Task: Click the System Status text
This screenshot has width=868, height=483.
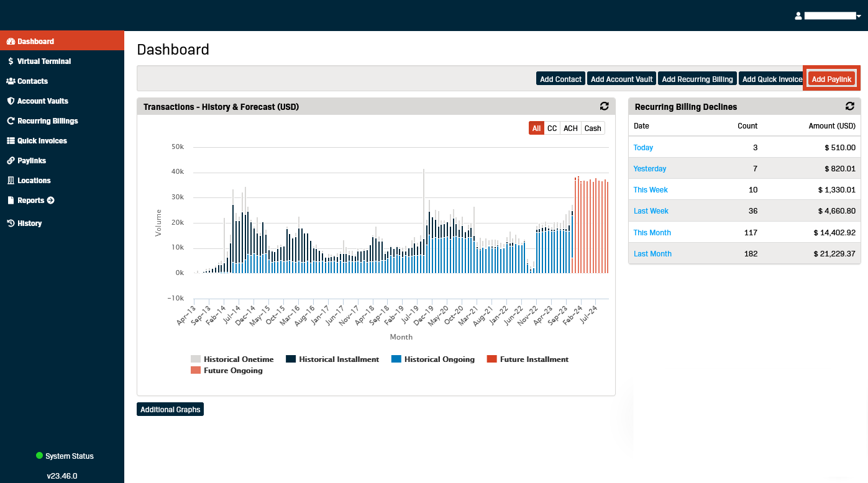Action: click(70, 456)
